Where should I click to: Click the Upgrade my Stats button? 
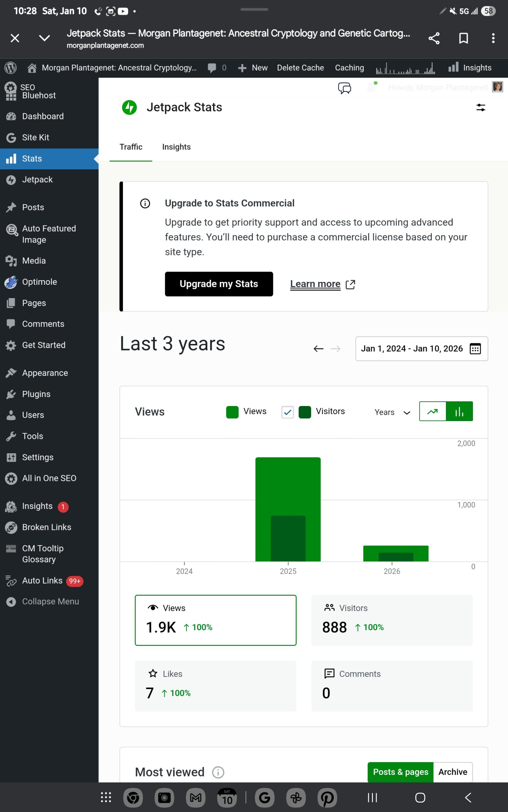tap(219, 284)
